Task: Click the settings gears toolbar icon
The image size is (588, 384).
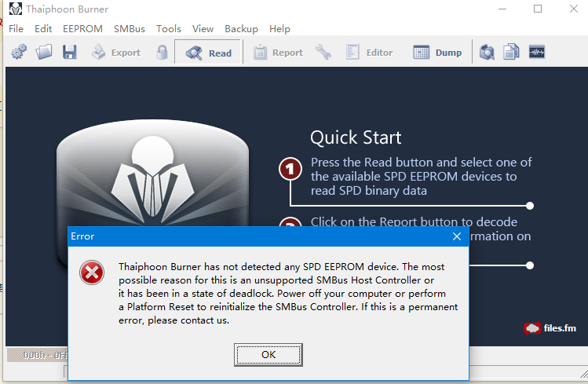Action: tap(19, 52)
